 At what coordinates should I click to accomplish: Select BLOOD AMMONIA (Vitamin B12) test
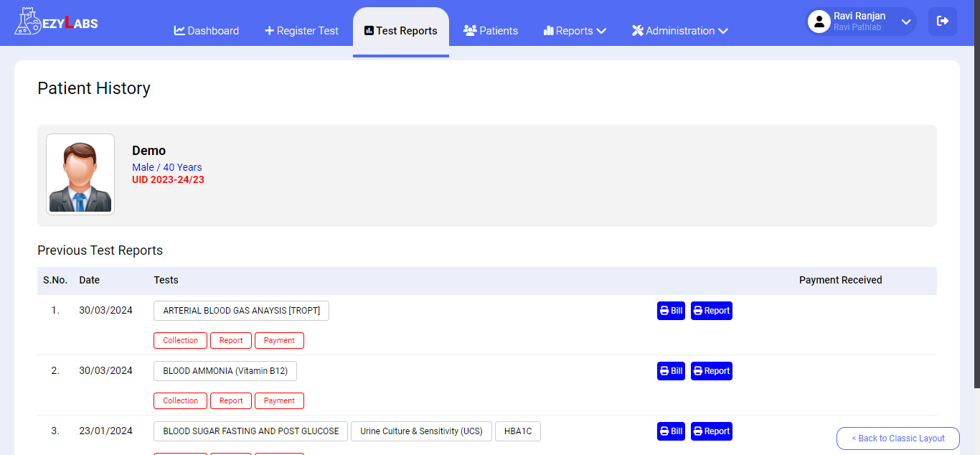pyautogui.click(x=225, y=371)
